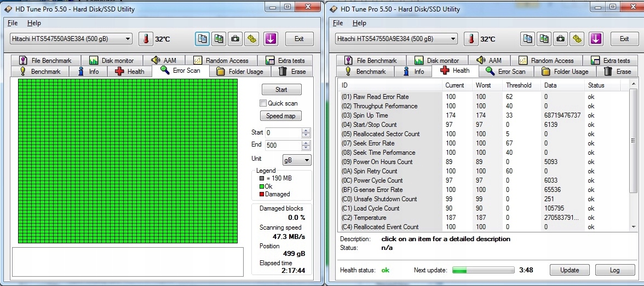Open Error Scan tab in right window

click(x=505, y=72)
